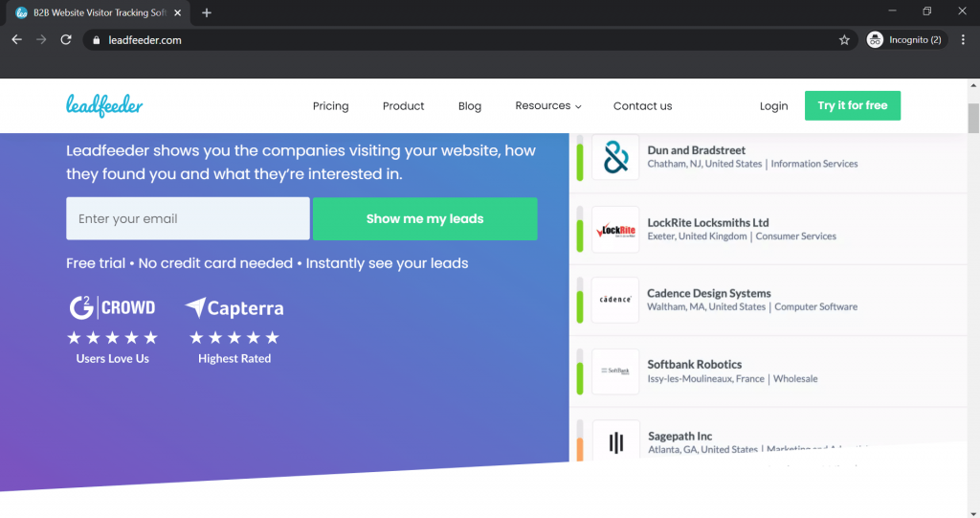980x518 pixels.
Task: Click Exeter, United Kingdom location text
Action: coord(697,236)
